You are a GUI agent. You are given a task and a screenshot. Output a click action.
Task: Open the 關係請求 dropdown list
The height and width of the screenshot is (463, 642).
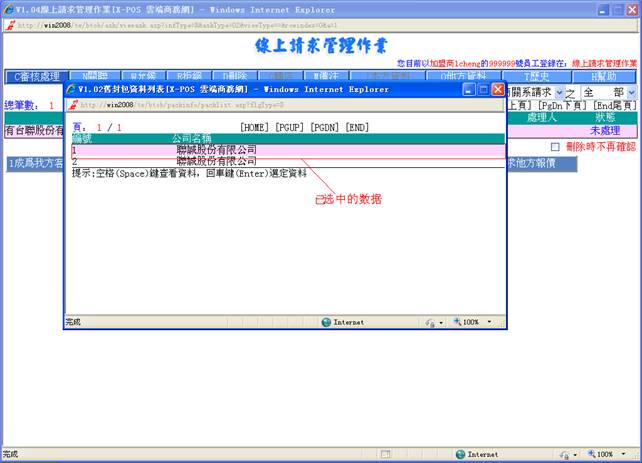[558, 92]
